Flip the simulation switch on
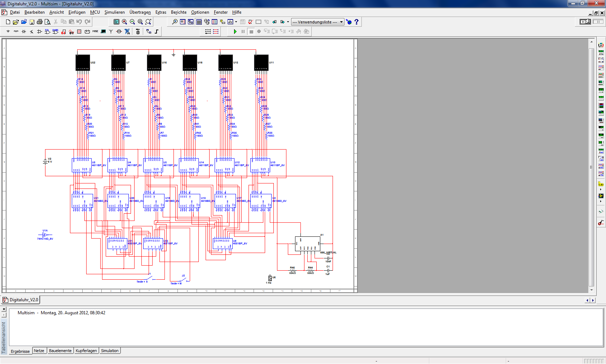The height and width of the screenshot is (364, 606). [585, 22]
